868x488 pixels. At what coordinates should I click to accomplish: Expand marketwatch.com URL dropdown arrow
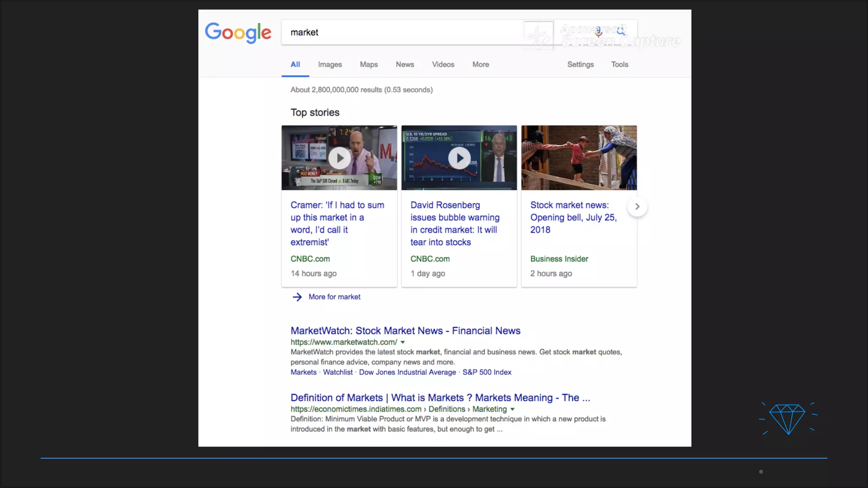click(x=403, y=342)
